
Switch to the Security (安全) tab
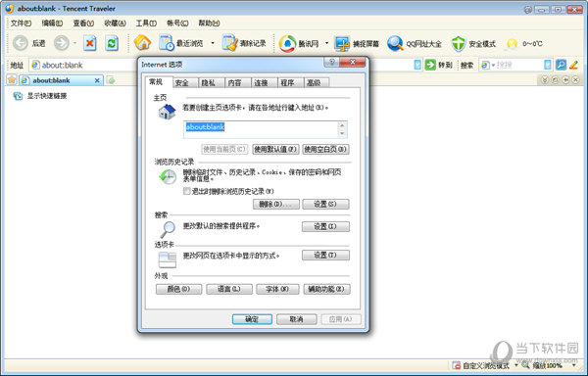click(x=185, y=83)
